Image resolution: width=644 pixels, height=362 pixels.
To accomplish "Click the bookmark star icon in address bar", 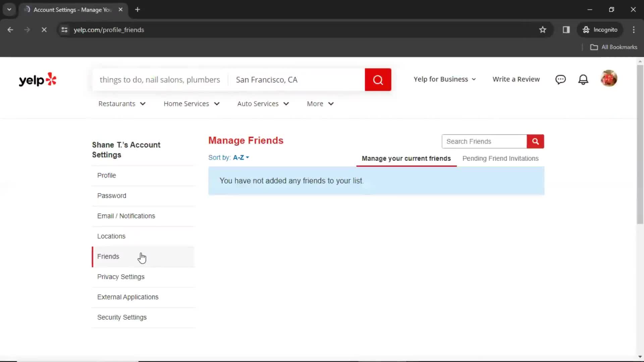I will [x=542, y=29].
